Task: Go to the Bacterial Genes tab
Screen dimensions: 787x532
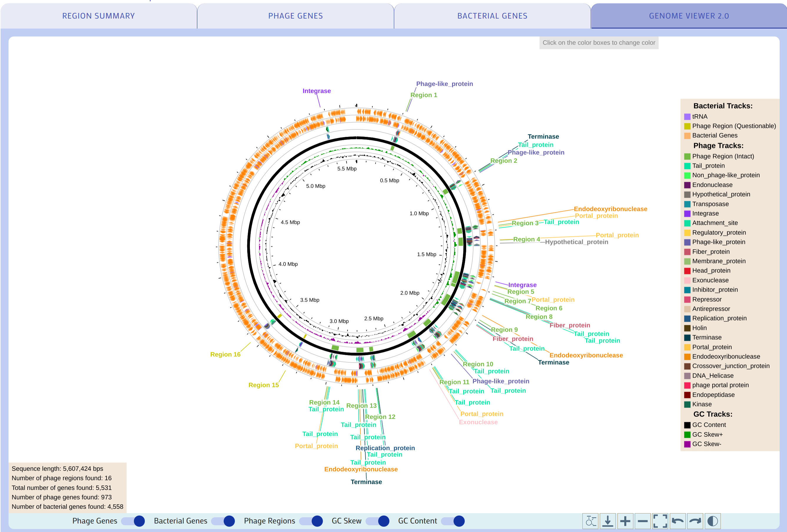Action: tap(492, 16)
